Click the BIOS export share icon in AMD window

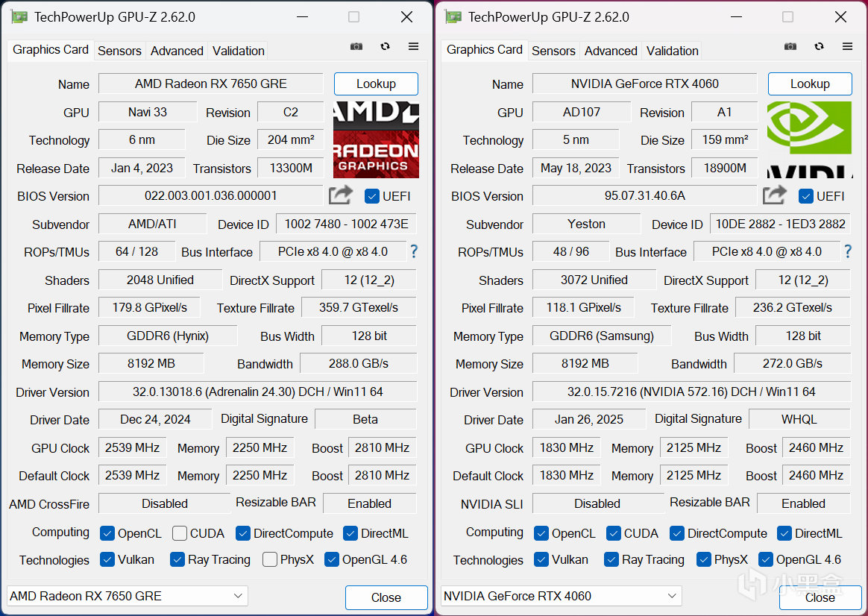click(x=341, y=195)
